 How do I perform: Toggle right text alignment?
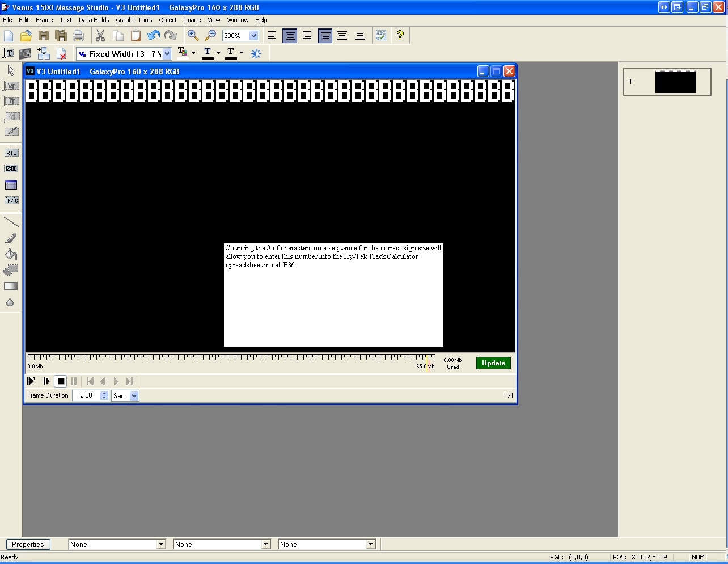click(x=307, y=36)
